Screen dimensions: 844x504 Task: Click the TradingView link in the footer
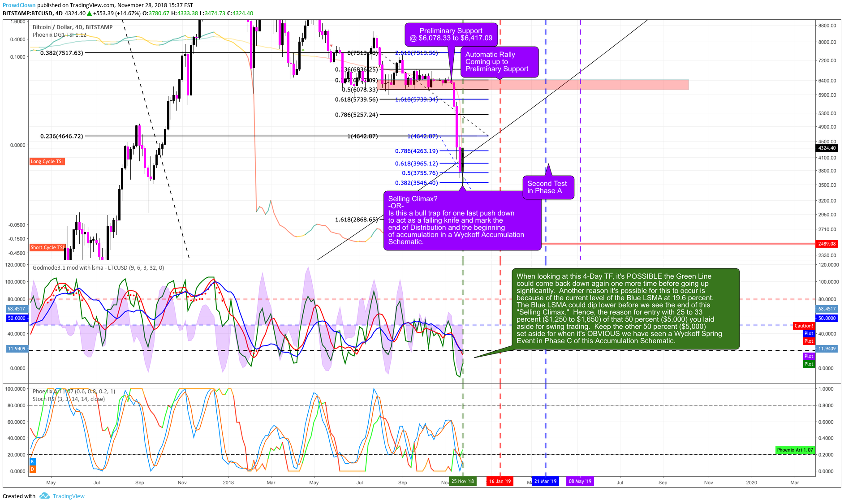pyautogui.click(x=69, y=496)
